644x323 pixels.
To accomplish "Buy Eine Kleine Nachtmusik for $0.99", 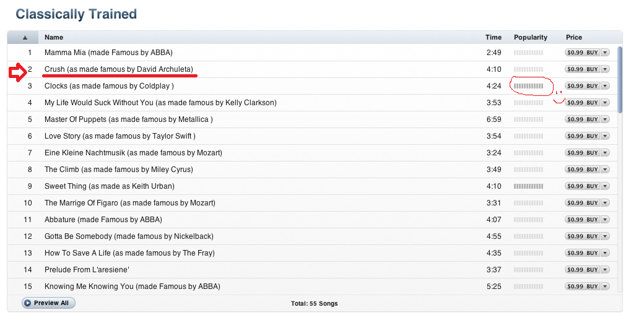I will (x=583, y=153).
